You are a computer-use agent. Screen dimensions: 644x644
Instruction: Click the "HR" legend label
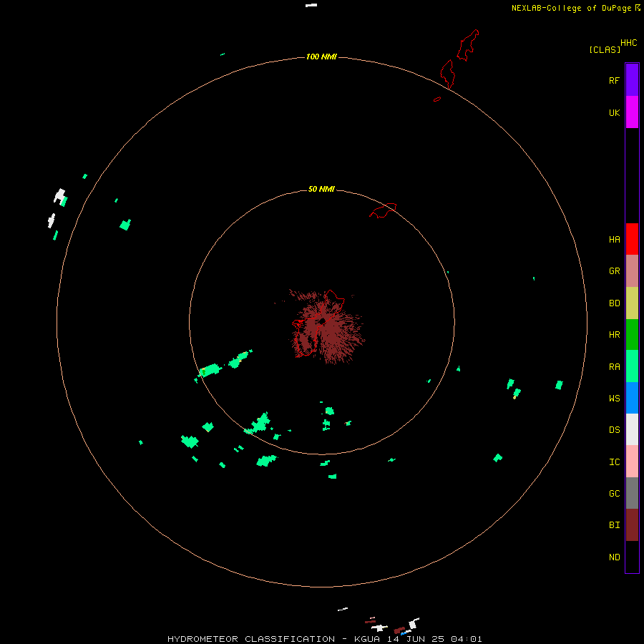615,335
